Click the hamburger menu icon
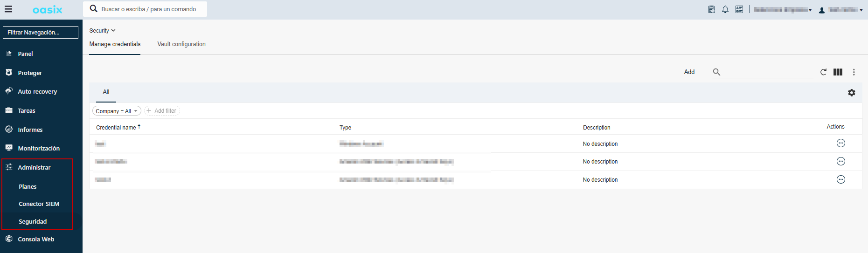Image resolution: width=868 pixels, height=253 pixels. [x=8, y=9]
